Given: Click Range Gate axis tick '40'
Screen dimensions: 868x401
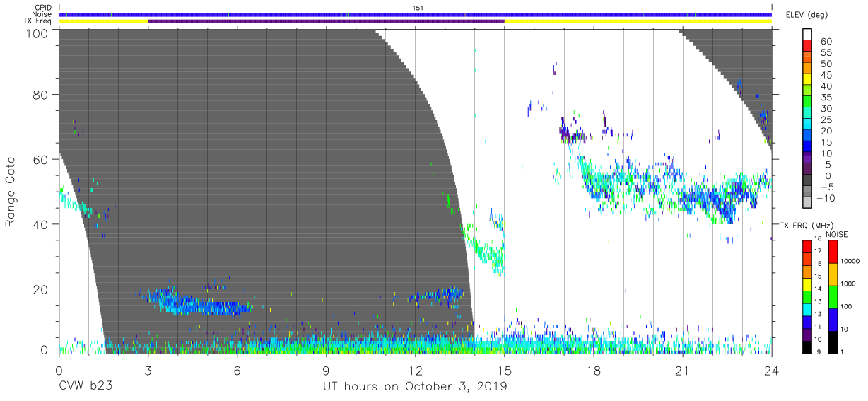Looking at the screenshot, I should [x=41, y=224].
